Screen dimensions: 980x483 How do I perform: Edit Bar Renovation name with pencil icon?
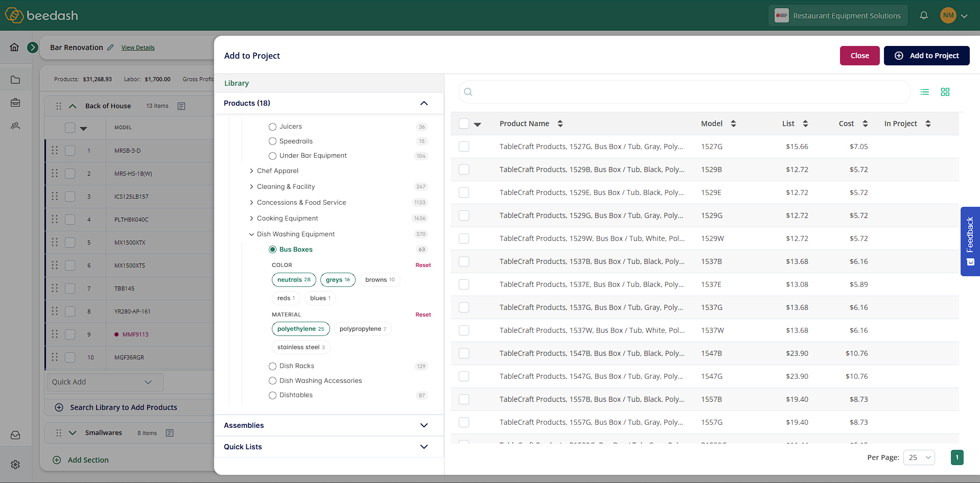pyautogui.click(x=110, y=47)
